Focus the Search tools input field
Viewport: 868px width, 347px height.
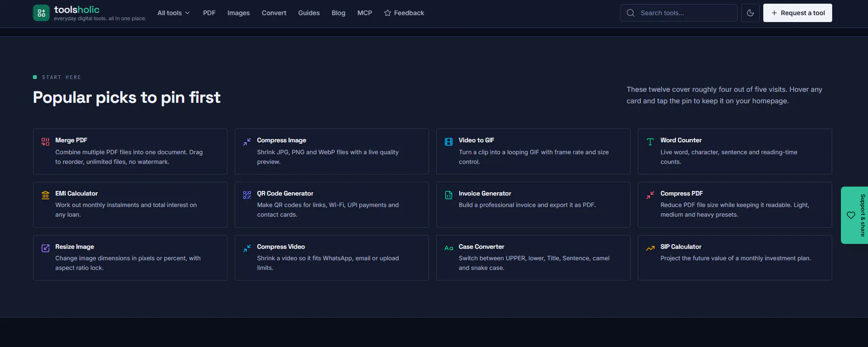coord(679,13)
